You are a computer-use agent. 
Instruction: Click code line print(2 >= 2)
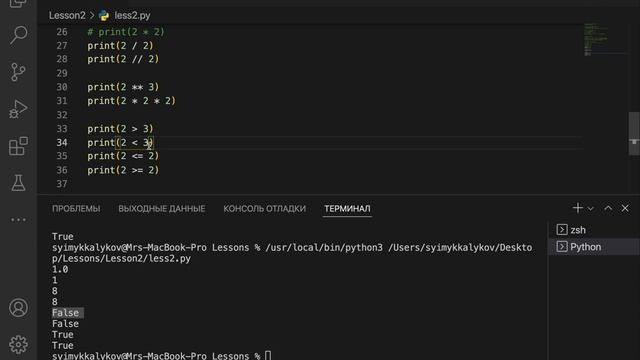coord(123,170)
